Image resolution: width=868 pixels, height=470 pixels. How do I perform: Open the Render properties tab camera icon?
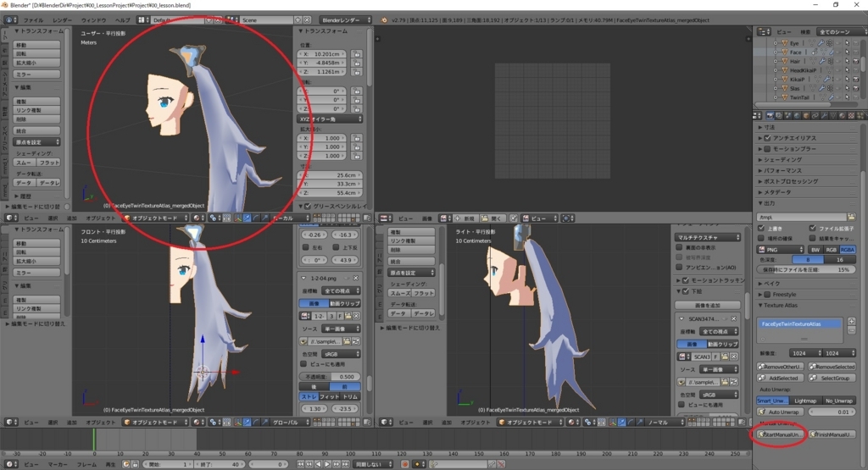(x=771, y=115)
